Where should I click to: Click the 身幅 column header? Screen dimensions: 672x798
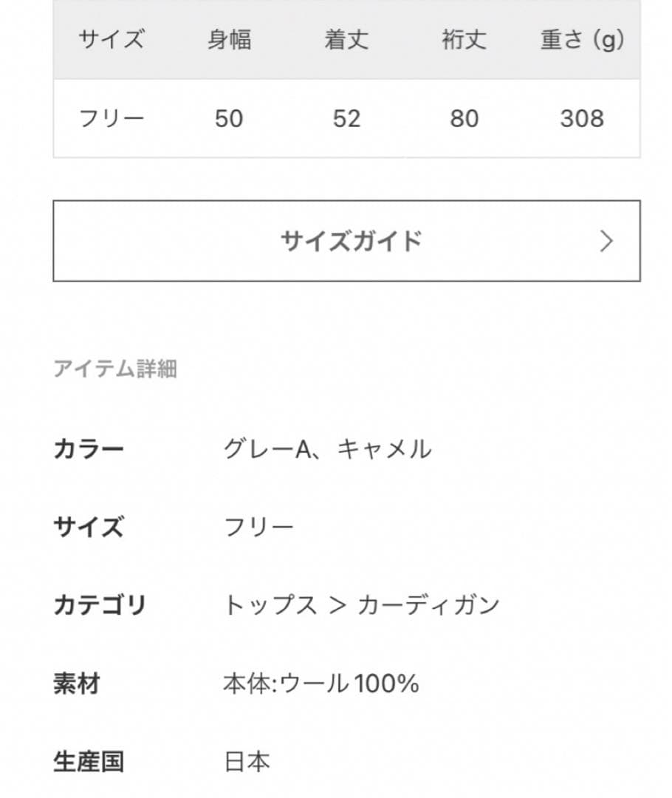tap(230, 41)
